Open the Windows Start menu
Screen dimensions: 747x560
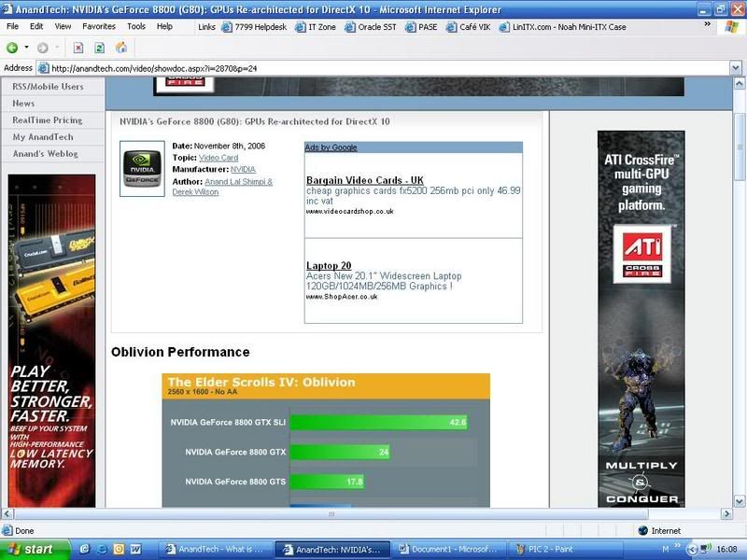coord(35,550)
